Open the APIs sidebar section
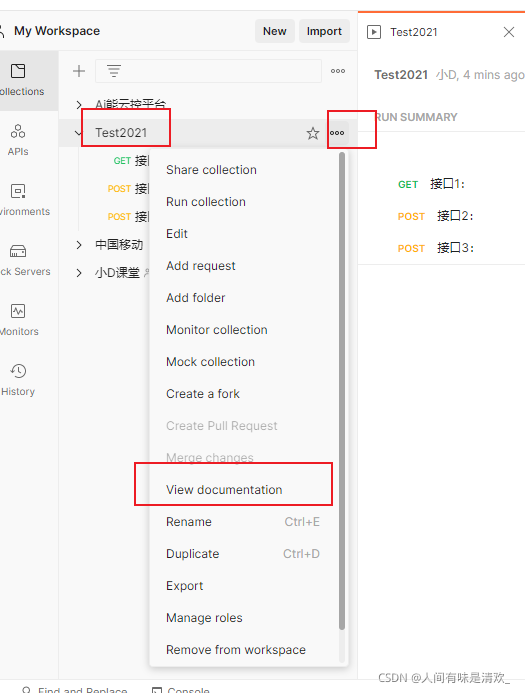This screenshot has width=525, height=693. [18, 140]
